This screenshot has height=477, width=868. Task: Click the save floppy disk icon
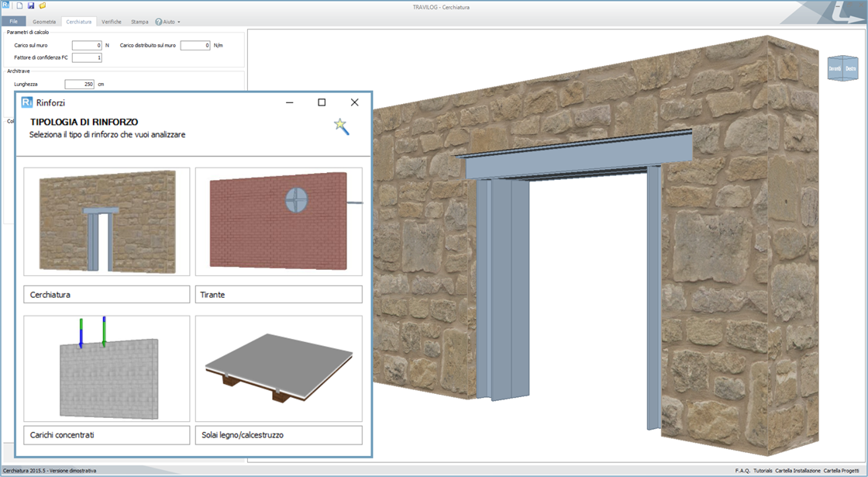click(31, 5)
